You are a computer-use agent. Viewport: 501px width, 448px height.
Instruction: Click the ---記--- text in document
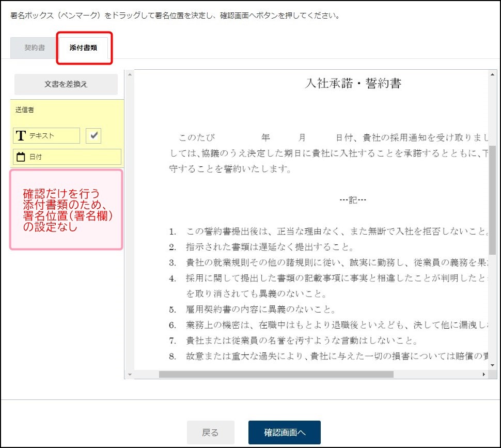(x=353, y=200)
